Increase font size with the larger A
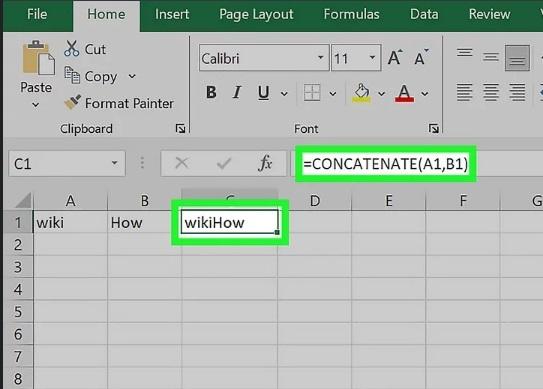This screenshot has width=543, height=389. click(x=395, y=58)
